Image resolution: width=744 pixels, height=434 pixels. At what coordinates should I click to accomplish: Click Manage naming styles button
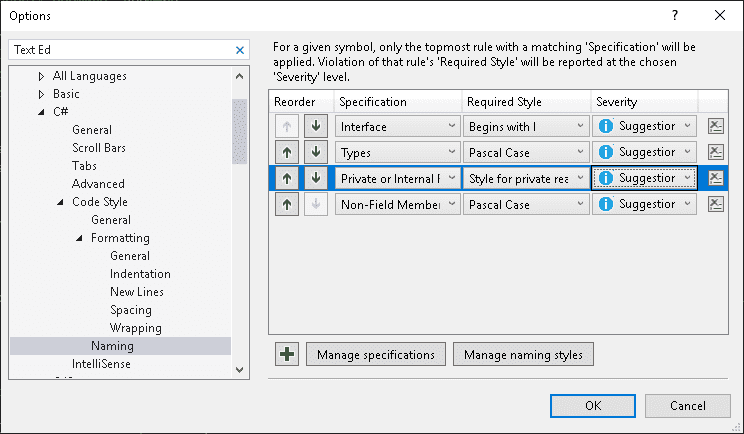[x=523, y=354]
